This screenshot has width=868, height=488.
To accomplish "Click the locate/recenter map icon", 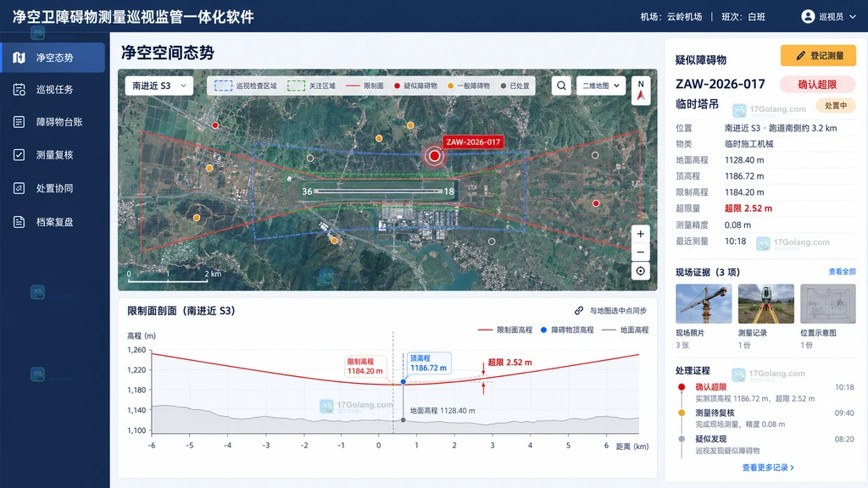I will [641, 271].
